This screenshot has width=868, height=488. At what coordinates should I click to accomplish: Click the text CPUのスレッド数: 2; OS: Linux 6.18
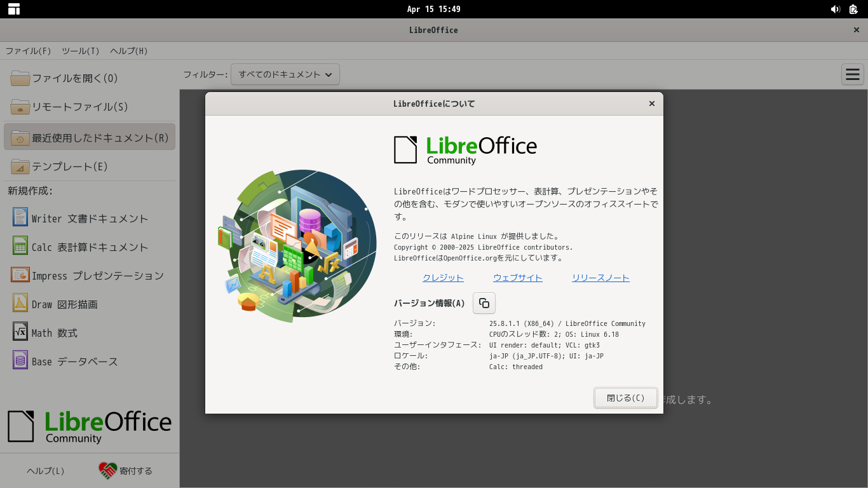pos(554,334)
